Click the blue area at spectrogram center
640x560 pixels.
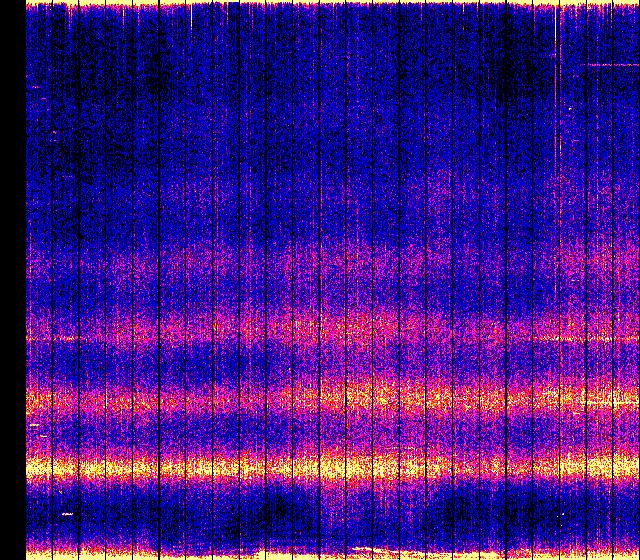click(x=330, y=200)
